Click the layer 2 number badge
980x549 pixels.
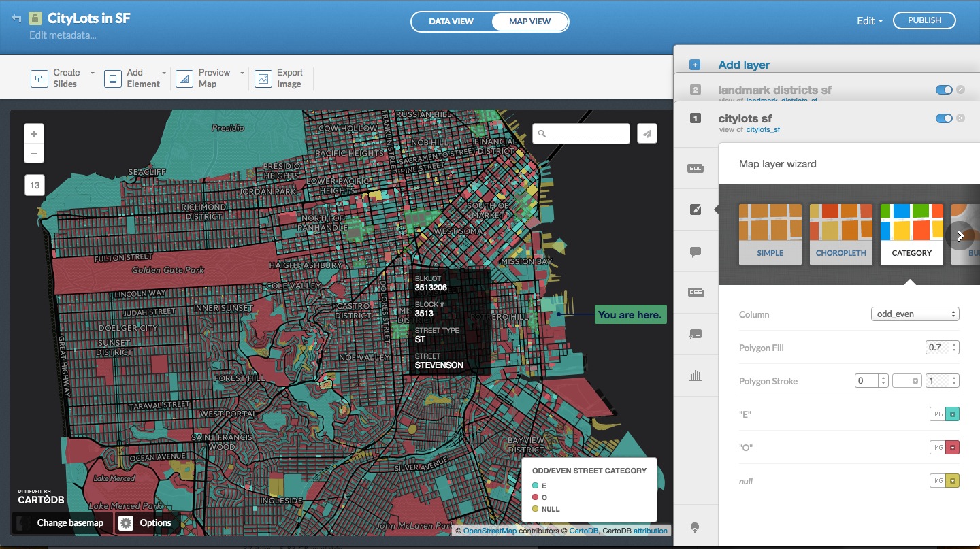[695, 90]
